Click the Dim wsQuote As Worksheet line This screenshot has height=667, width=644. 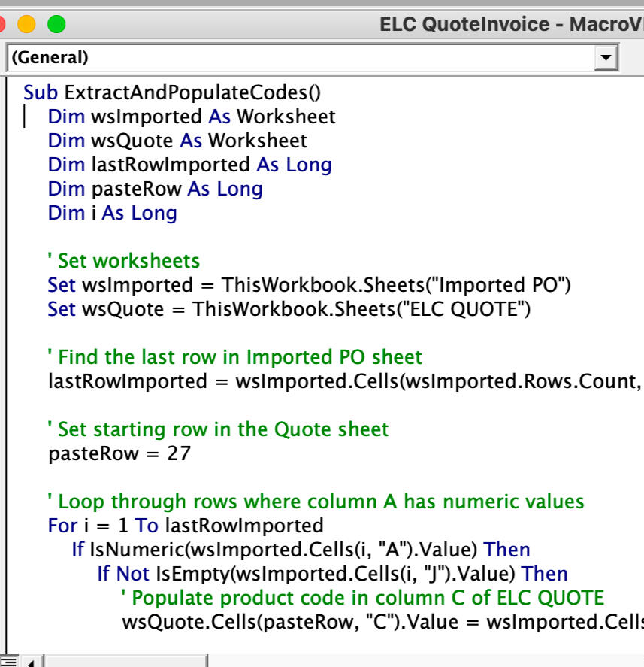(177, 141)
